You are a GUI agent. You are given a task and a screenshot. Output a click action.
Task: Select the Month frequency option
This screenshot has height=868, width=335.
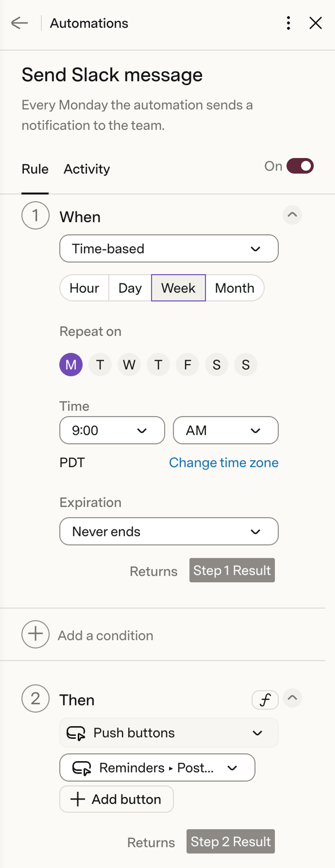235,288
